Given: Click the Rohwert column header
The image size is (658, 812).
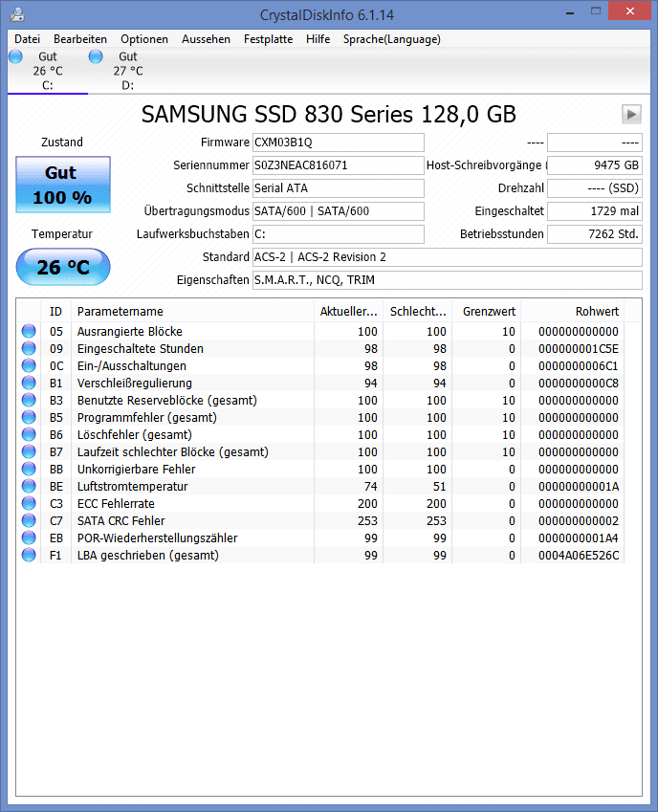Looking at the screenshot, I should [573, 311].
